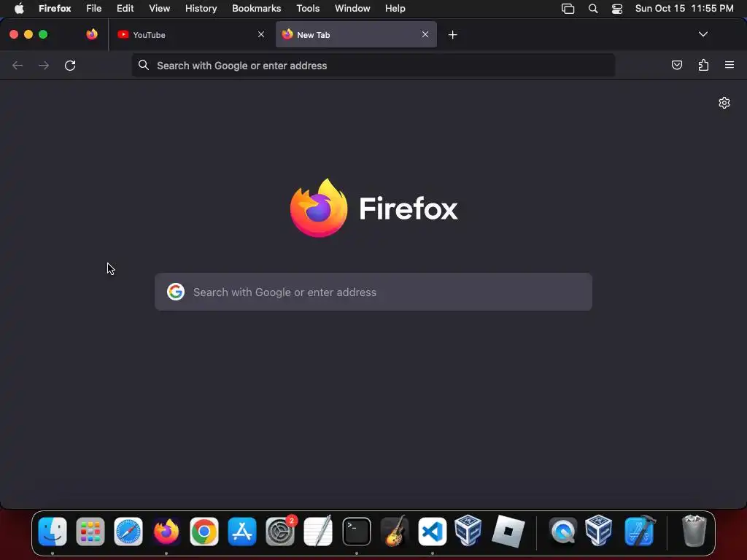The height and width of the screenshot is (560, 747).
Task: Click the pinned Firefox tab icon
Action: click(x=92, y=34)
